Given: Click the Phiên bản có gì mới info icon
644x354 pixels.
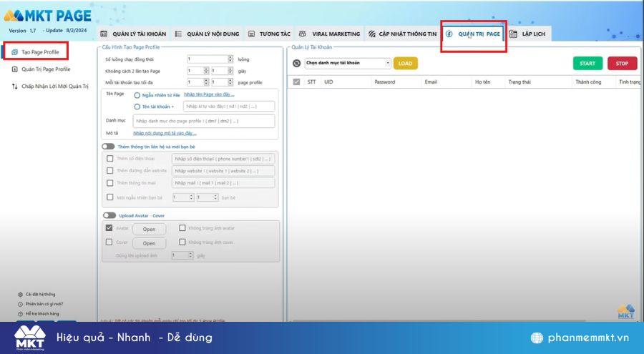Looking at the screenshot, I should pos(20,305).
